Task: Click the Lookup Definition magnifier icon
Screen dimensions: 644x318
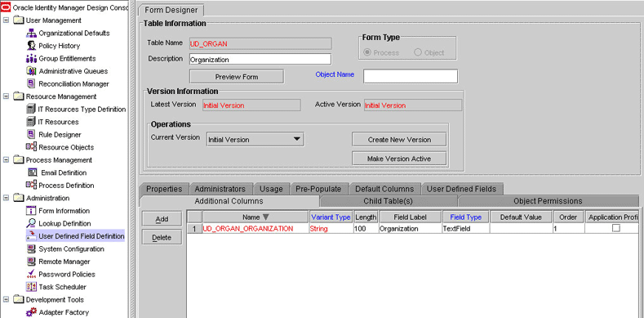Action: [31, 223]
